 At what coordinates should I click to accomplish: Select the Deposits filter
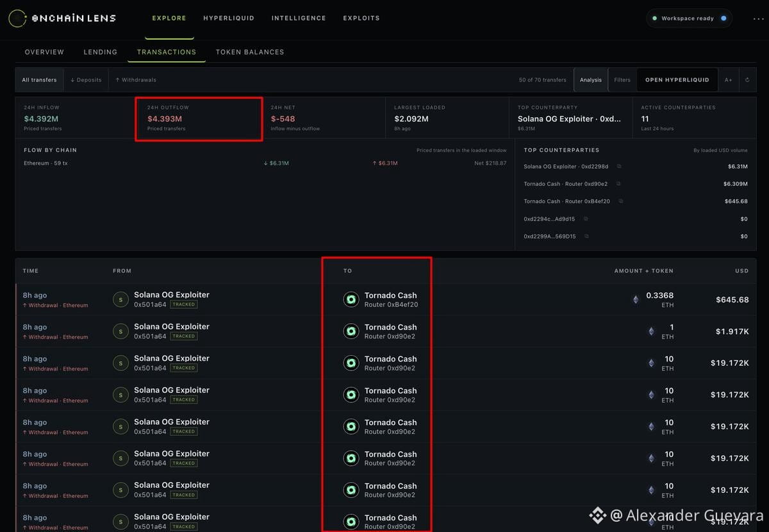click(x=86, y=80)
